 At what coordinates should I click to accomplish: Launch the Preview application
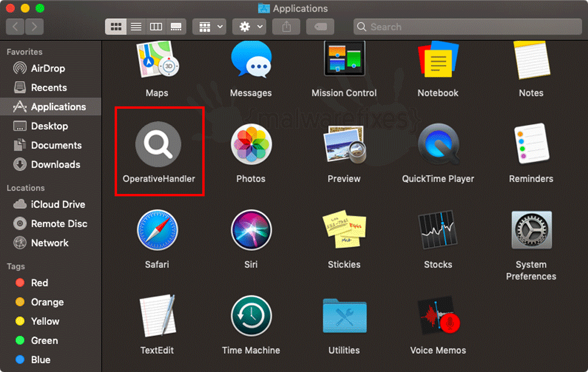[344, 145]
